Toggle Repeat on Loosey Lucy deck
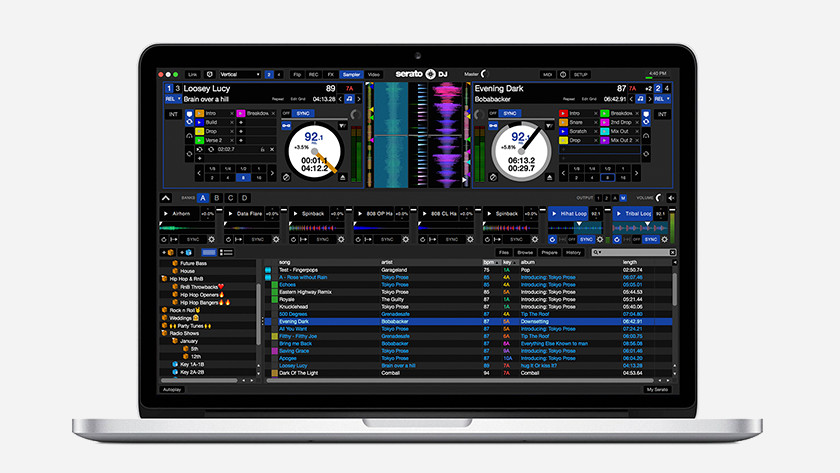This screenshot has height=473, width=840. click(x=278, y=99)
